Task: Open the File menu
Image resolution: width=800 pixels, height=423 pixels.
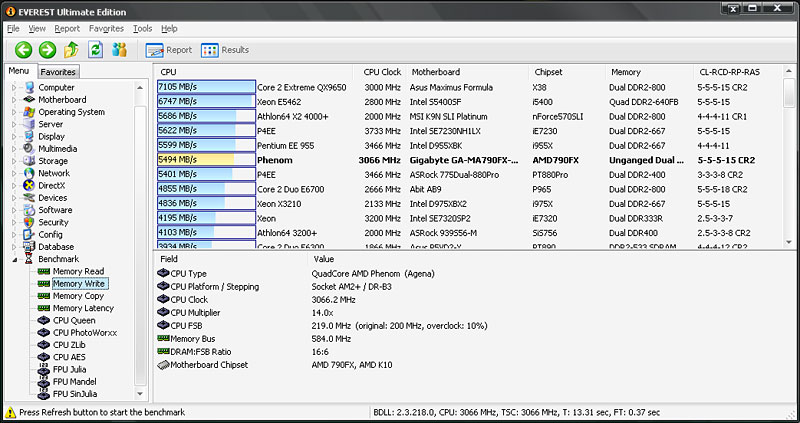Action: 13,29
